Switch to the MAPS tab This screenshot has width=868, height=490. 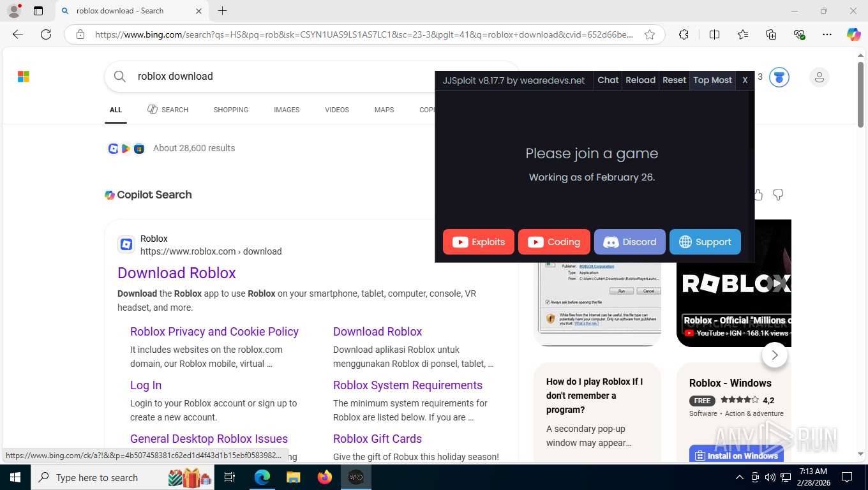click(384, 110)
